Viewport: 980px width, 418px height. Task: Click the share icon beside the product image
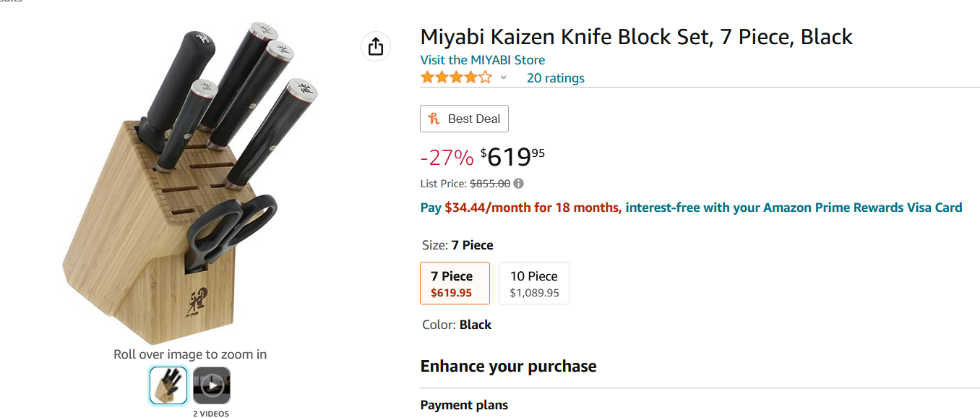376,47
